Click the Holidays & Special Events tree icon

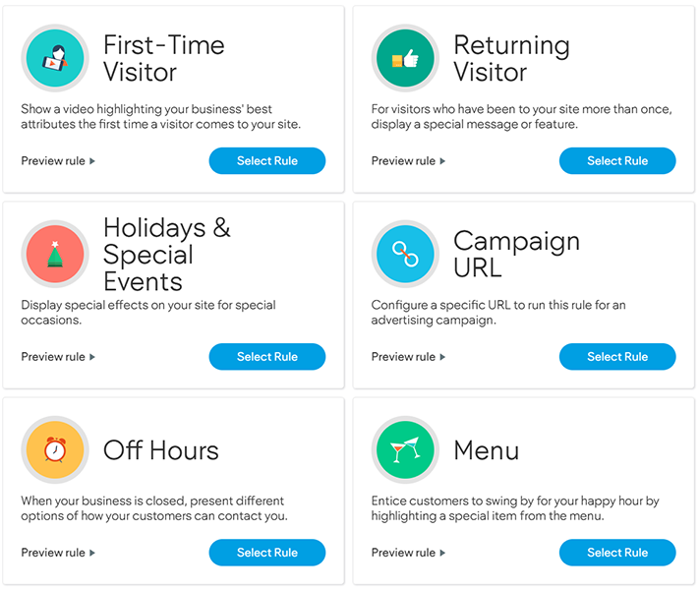[55, 255]
